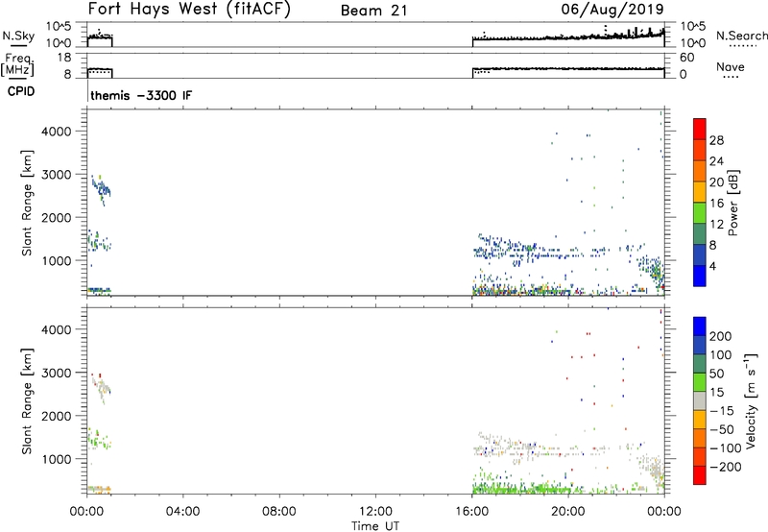The height and width of the screenshot is (532, 768).
Task: Click the "Velocity [m s-1]" colorbar title
Action: pyautogui.click(x=751, y=401)
